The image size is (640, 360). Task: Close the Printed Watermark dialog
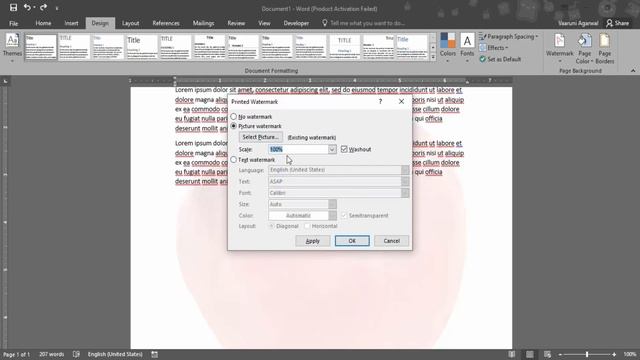coord(401,101)
